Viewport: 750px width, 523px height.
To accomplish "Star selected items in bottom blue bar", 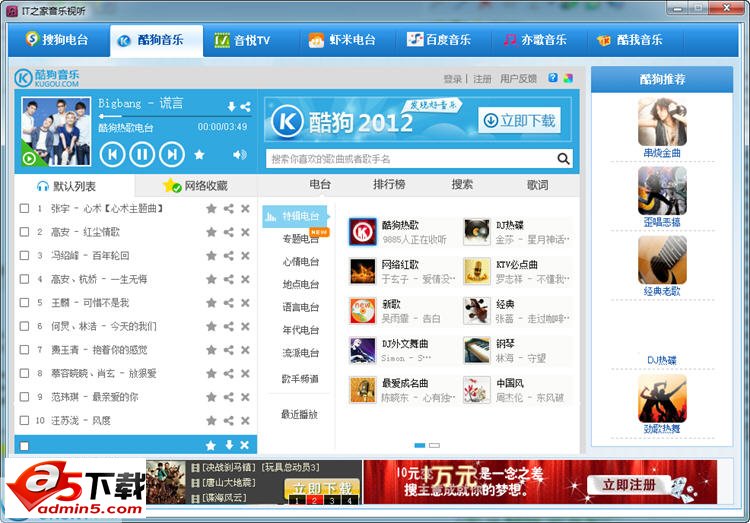I will [x=210, y=445].
